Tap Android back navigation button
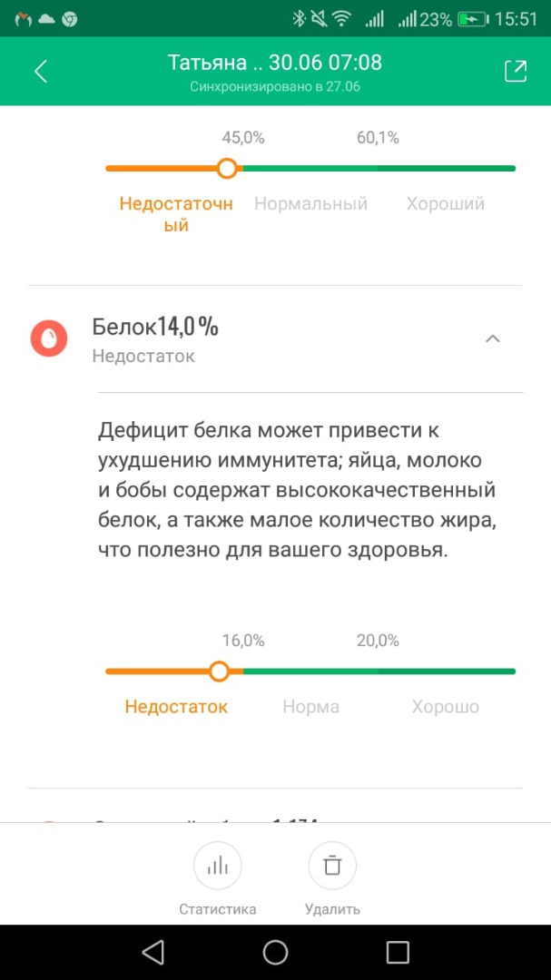The image size is (551, 980). click(x=153, y=953)
